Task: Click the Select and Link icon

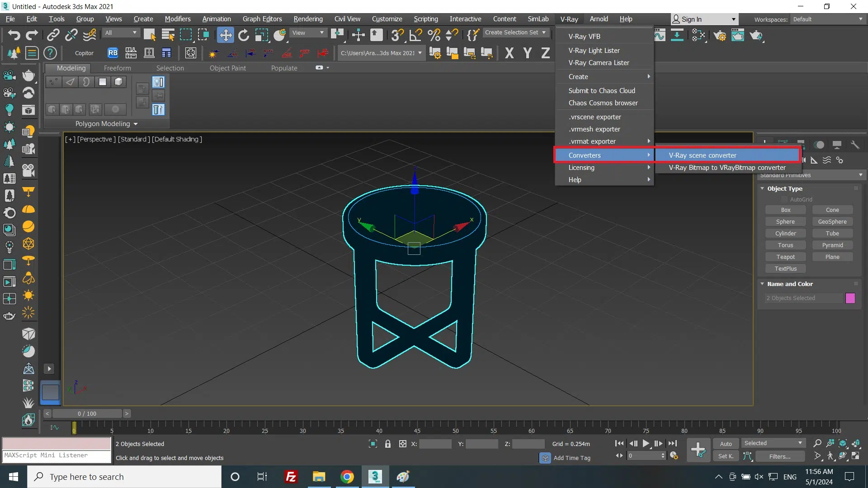Action: (x=53, y=35)
